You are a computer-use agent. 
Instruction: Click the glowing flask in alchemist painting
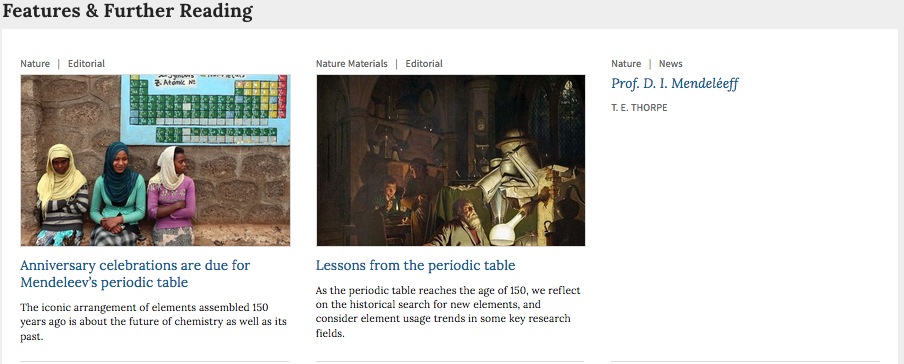point(506,232)
